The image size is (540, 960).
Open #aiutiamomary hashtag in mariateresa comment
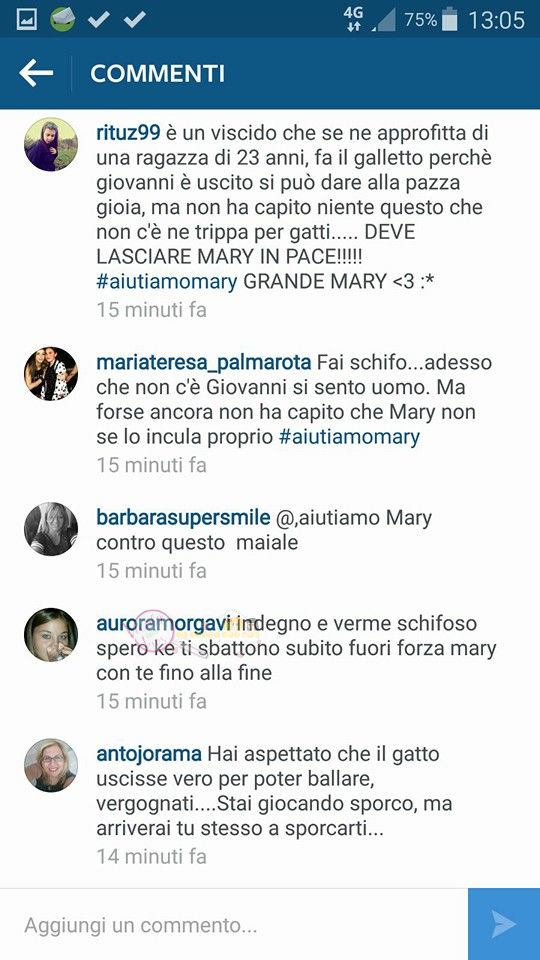click(349, 437)
